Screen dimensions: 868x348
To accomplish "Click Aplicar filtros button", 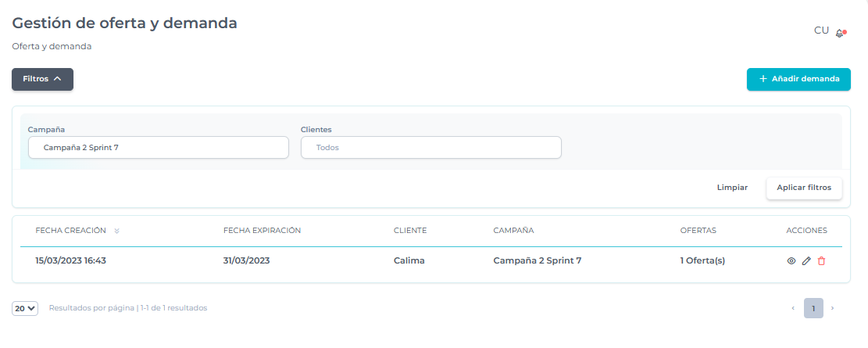I will 804,188.
